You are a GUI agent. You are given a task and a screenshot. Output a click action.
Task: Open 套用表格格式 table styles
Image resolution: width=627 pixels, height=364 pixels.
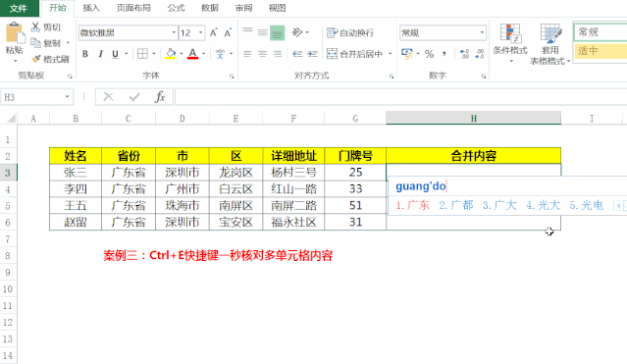click(x=550, y=43)
